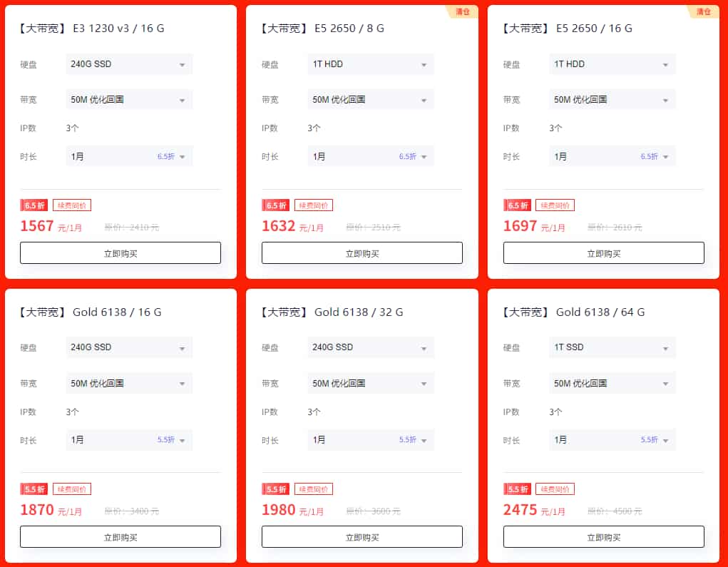Click the 清仓 corner badge on E5 2650 / 8 G card
Viewport: 728px width, 567px height.
pos(463,11)
